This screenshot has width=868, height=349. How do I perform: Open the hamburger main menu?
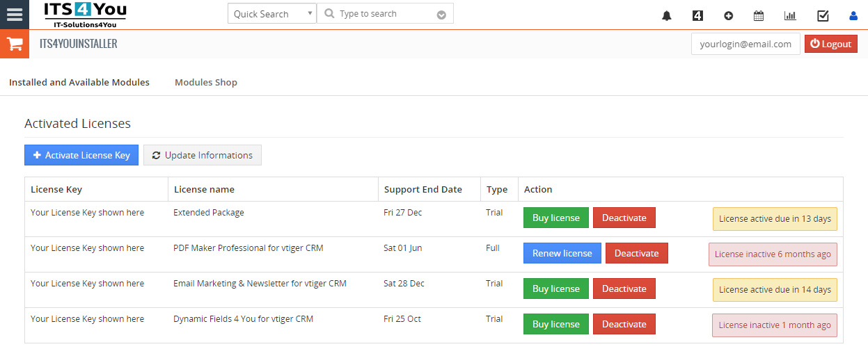(15, 15)
